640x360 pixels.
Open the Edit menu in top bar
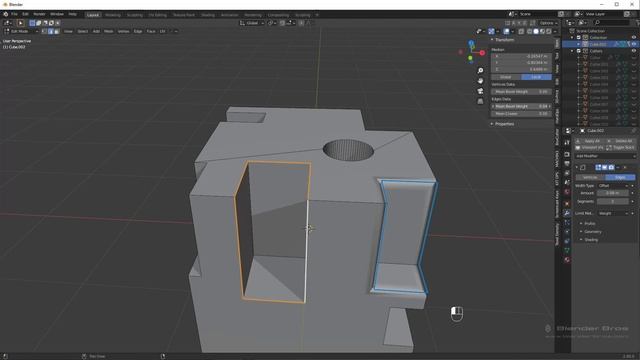tap(25, 14)
